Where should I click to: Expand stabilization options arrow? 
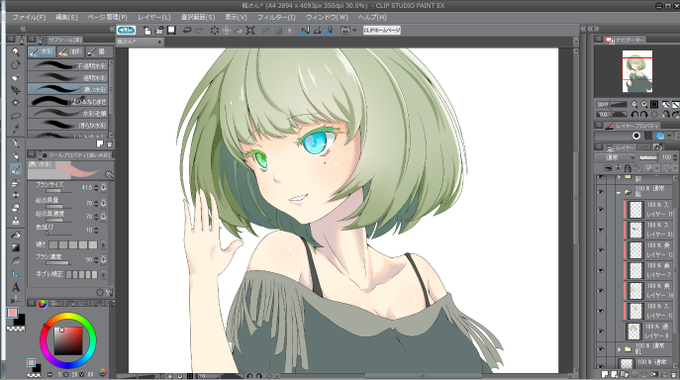point(103,275)
